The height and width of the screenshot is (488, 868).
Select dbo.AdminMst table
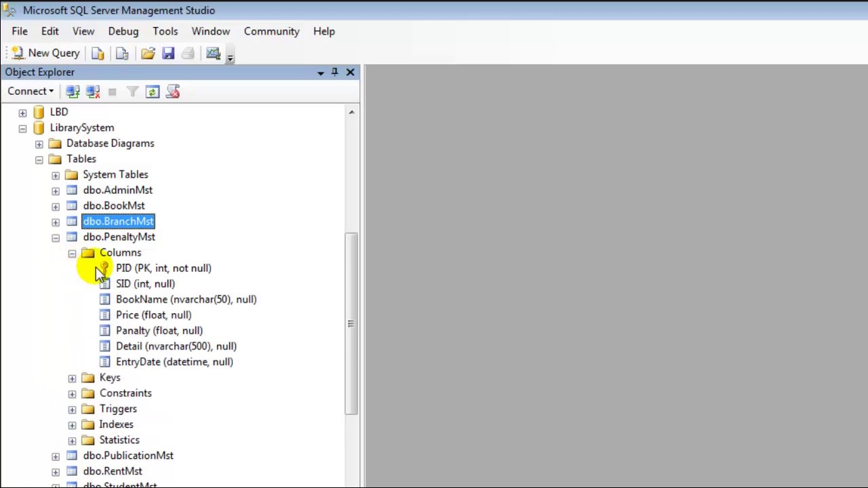pyautogui.click(x=118, y=190)
